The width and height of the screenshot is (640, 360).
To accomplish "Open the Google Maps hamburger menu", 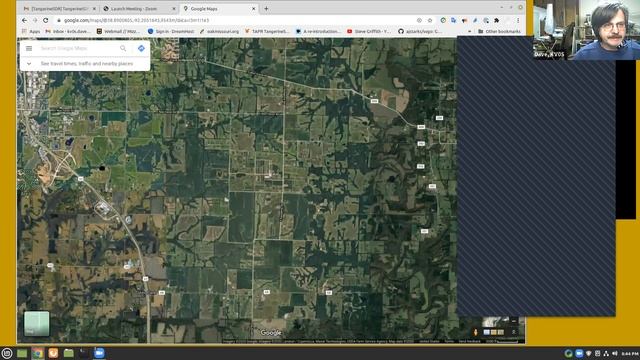I will pyautogui.click(x=29, y=49).
